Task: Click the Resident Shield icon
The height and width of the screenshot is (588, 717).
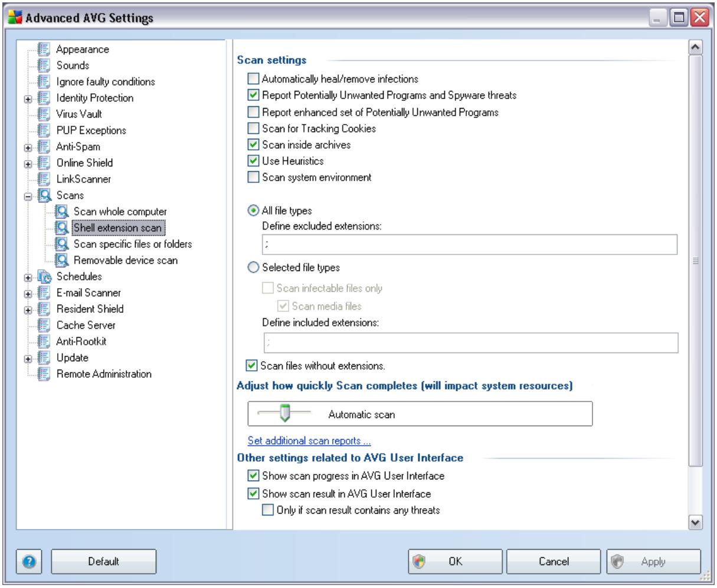Action: [44, 309]
